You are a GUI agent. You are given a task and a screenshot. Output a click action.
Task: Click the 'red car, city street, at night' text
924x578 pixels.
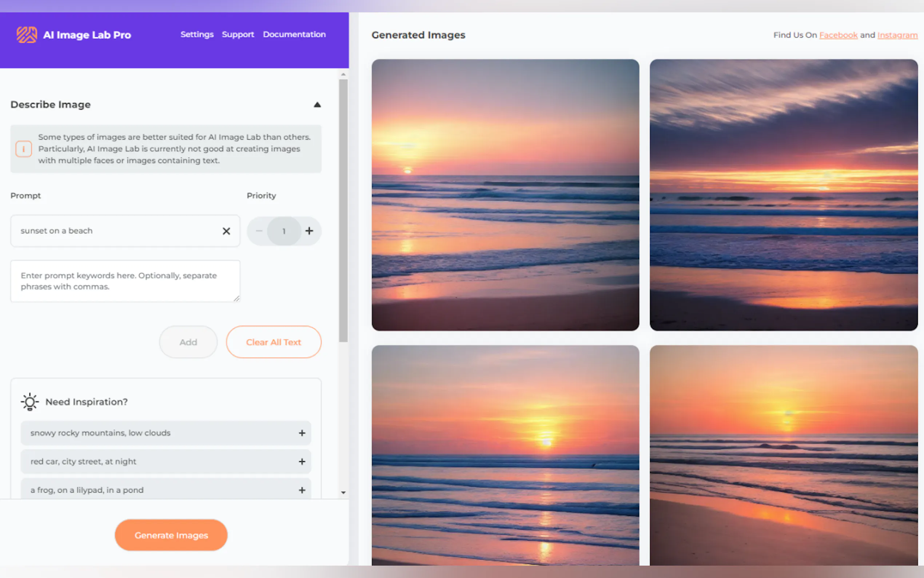[x=83, y=462]
